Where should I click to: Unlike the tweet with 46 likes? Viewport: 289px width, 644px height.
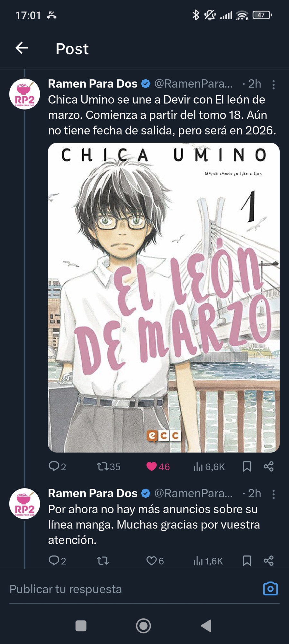151,467
